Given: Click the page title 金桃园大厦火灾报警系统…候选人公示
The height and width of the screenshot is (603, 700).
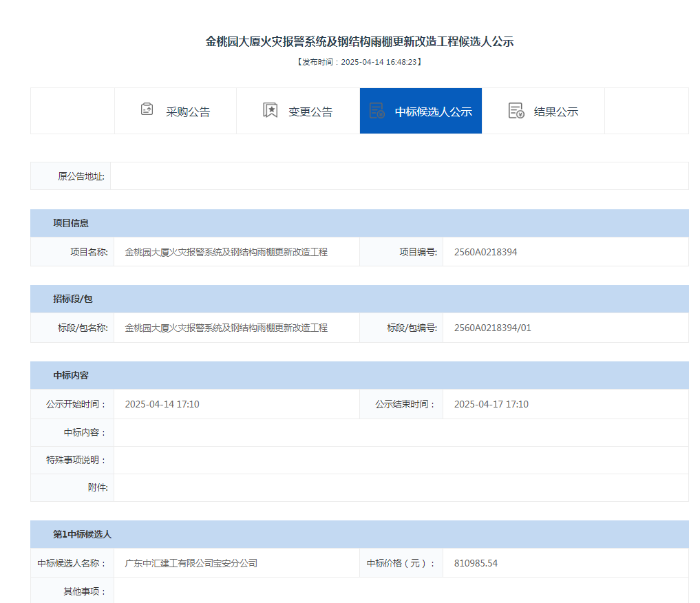Looking at the screenshot, I should pyautogui.click(x=359, y=41).
